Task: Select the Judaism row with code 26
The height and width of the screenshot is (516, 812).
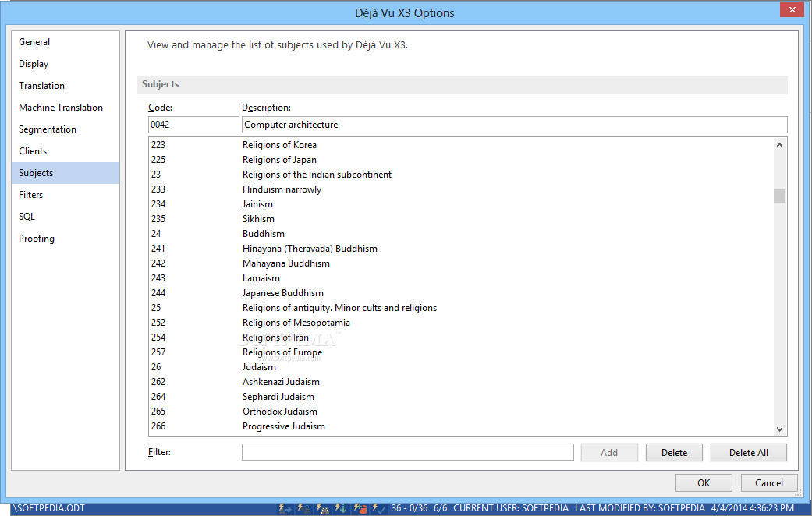Action: pyautogui.click(x=461, y=367)
